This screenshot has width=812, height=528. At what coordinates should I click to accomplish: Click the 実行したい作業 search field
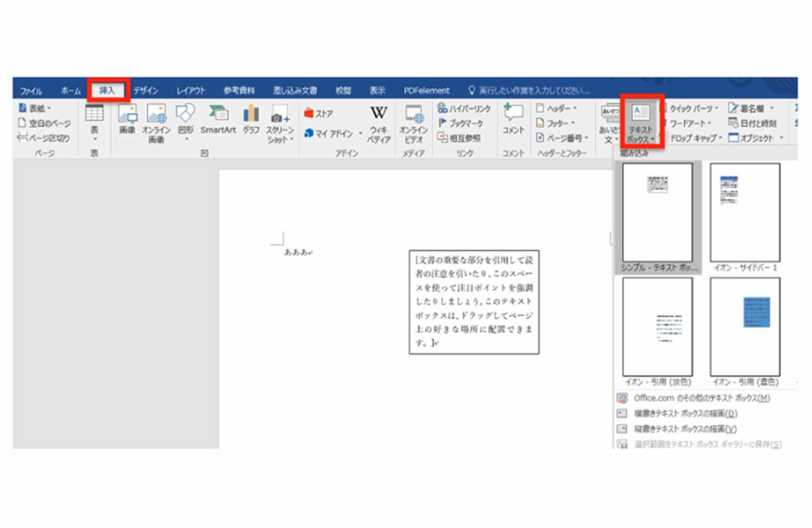click(530, 90)
